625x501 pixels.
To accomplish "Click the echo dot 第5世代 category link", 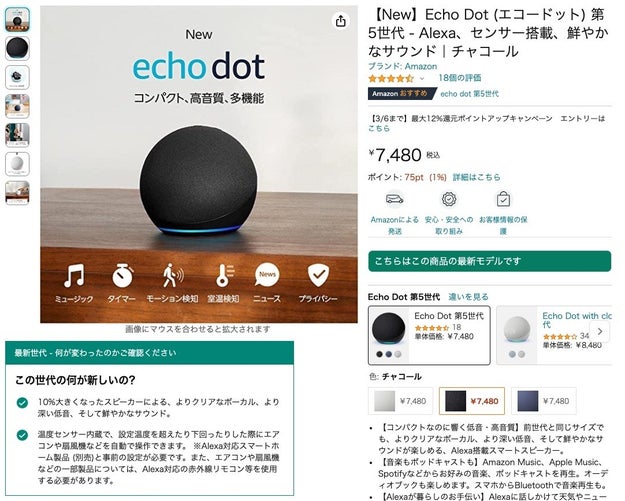I will coord(469,94).
